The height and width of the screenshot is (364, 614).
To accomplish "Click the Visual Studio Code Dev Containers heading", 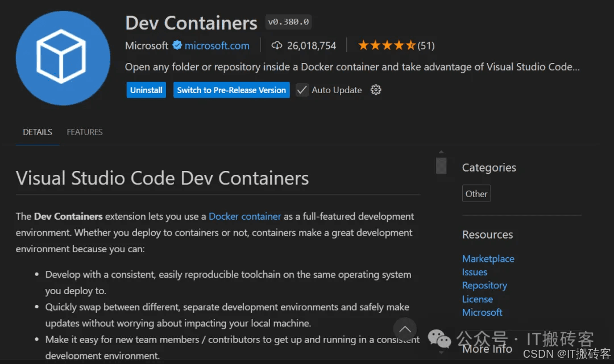I will (162, 178).
